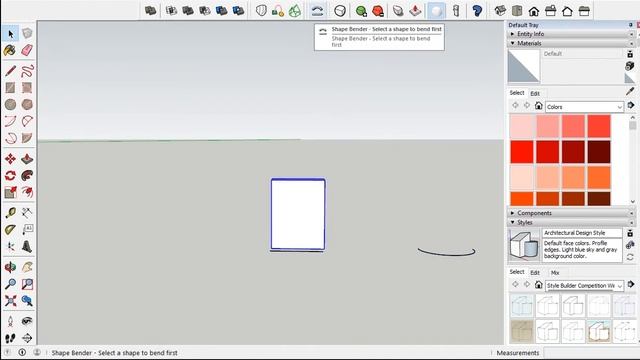The width and height of the screenshot is (640, 360).
Task: Select the Eraser tool
Action: click(27, 50)
